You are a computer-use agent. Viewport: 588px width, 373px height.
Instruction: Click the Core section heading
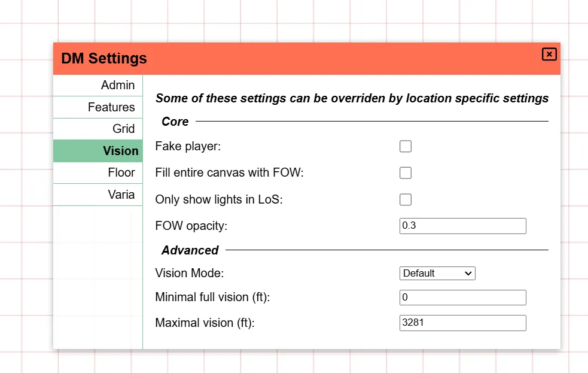(175, 122)
